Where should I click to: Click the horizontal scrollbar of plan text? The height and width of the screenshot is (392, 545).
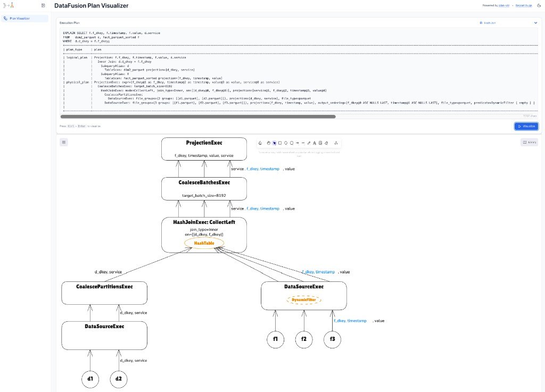[x=198, y=116]
